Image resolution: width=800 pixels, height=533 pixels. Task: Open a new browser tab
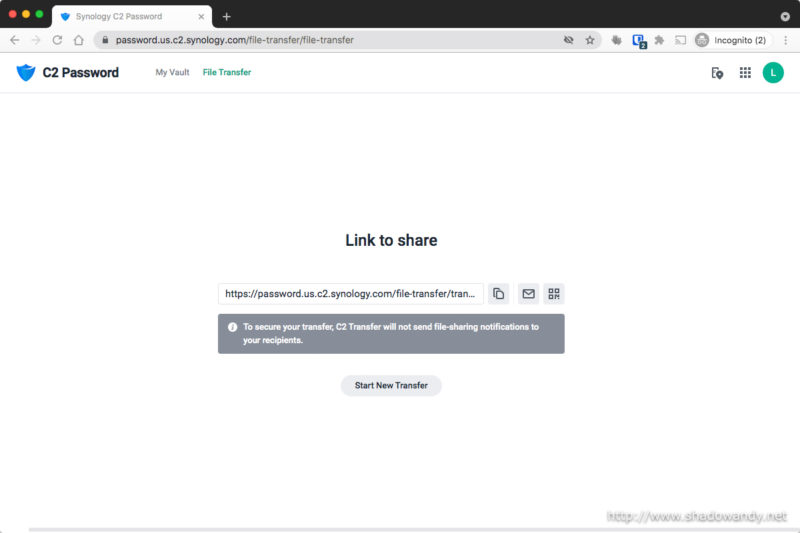(227, 17)
